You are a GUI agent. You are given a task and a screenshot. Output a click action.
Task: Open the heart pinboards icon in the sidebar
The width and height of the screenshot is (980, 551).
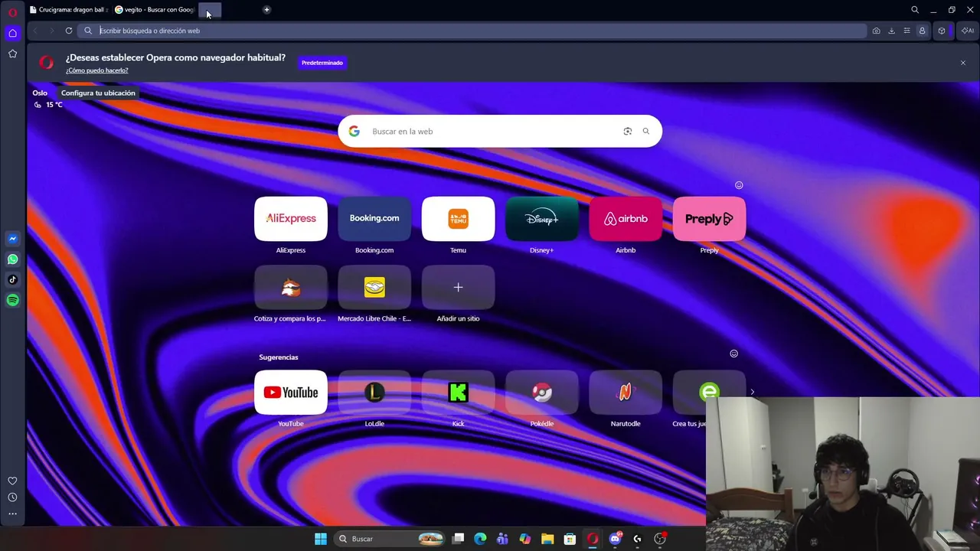pos(12,481)
